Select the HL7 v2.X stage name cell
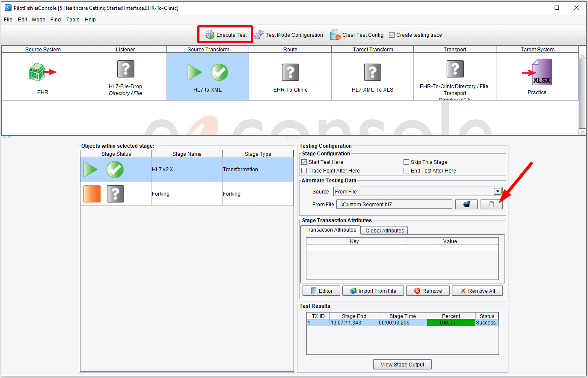Viewport: 588px width, 378px height. click(187, 170)
